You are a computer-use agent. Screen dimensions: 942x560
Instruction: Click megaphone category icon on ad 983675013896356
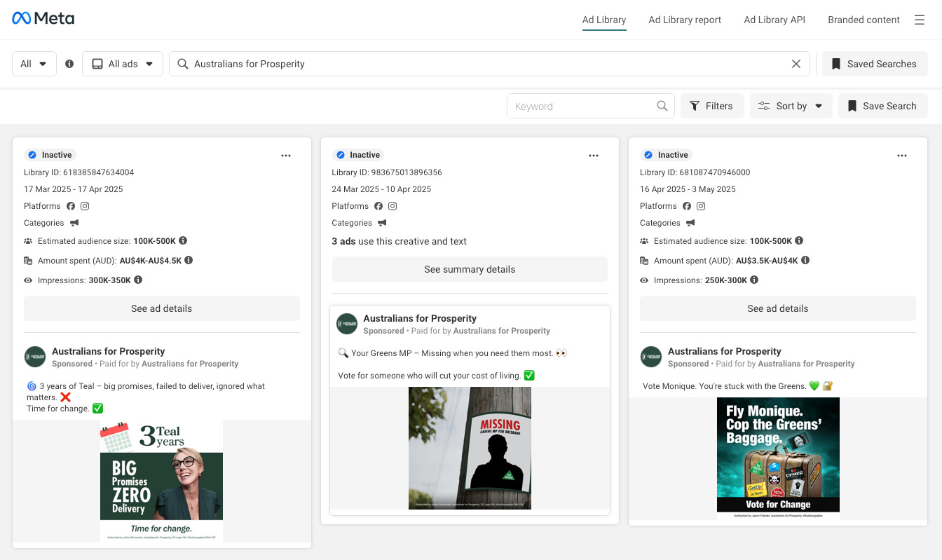pos(382,223)
